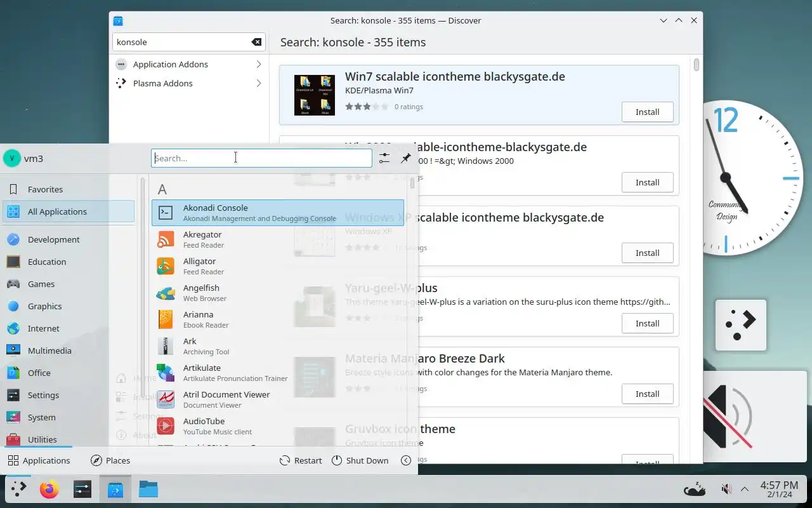
Task: Click the launcher Search field
Action: pyautogui.click(x=261, y=158)
